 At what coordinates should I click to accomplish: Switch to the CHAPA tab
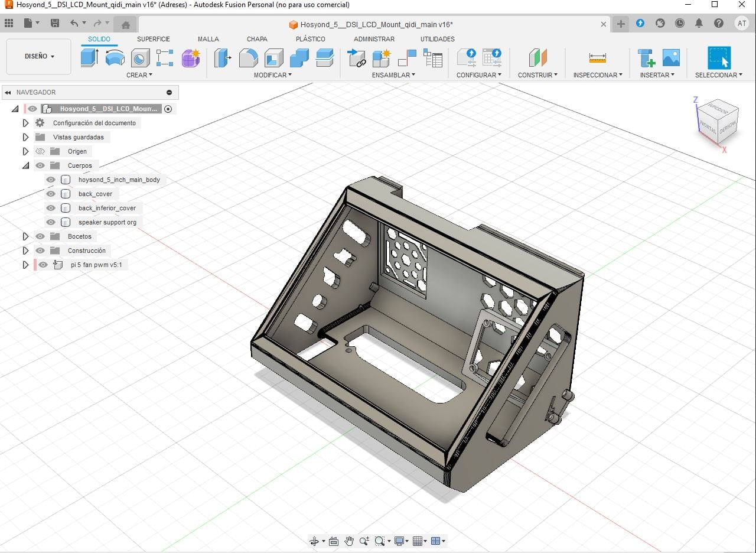pyautogui.click(x=257, y=39)
